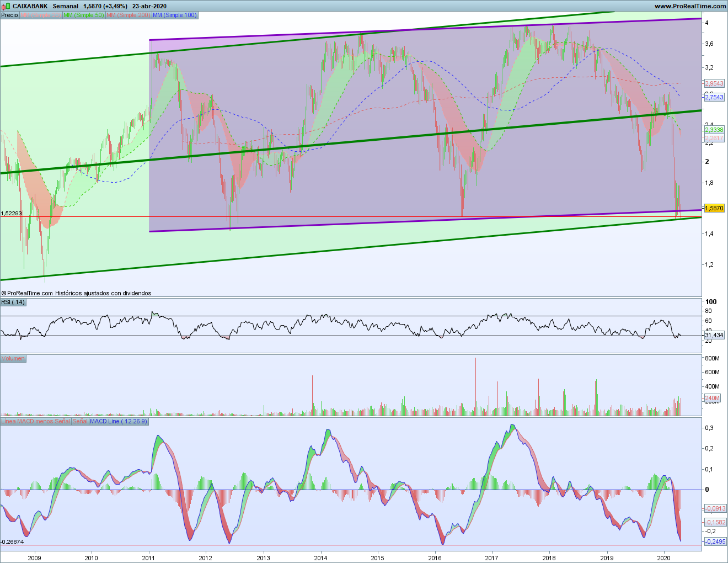
Task: Click the Volumen panel label
Action: click(13, 358)
